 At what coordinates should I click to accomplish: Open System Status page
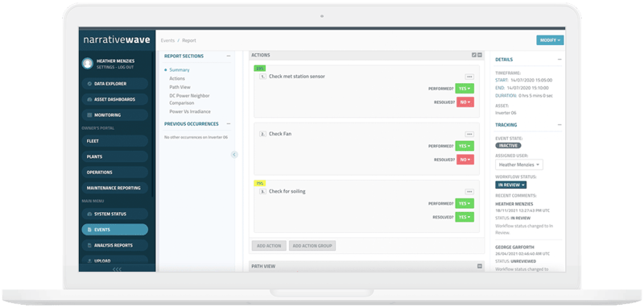point(114,214)
